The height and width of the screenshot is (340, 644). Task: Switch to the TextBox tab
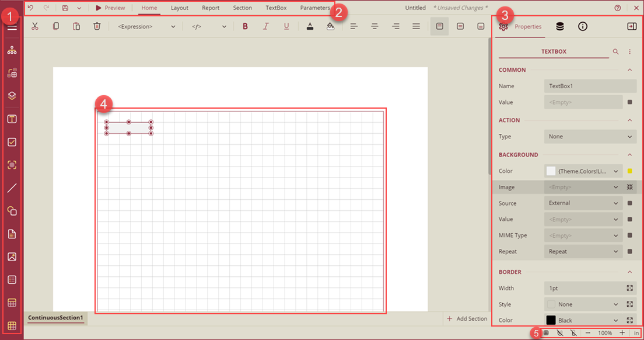point(276,8)
